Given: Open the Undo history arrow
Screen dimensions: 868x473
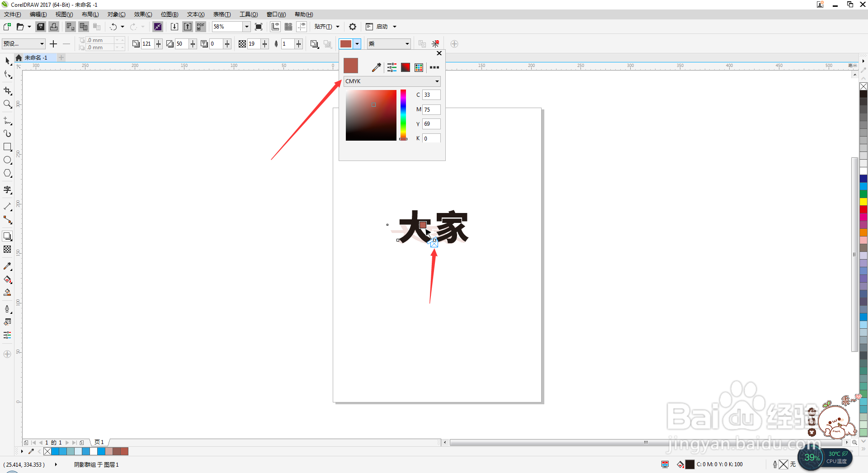Looking at the screenshot, I should click(123, 27).
